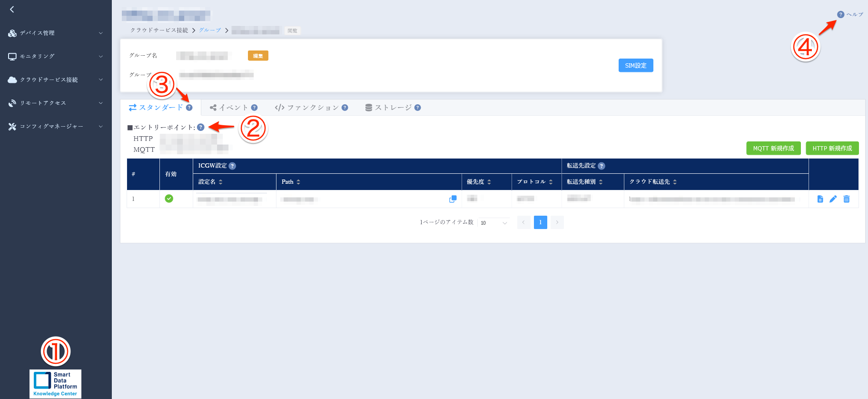
Task: Go to the previous page of results
Action: (x=523, y=222)
